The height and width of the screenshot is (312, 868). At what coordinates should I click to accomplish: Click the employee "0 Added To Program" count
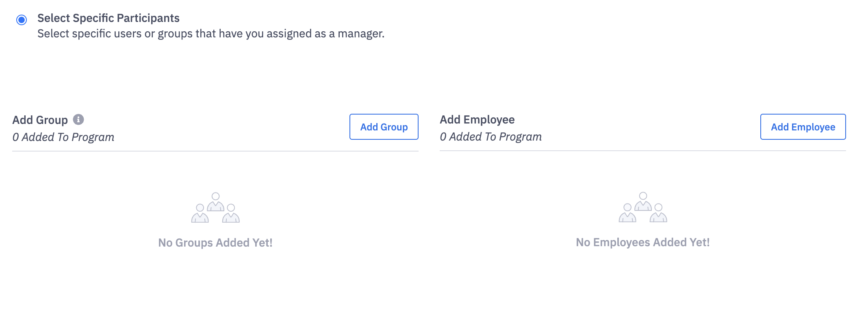[490, 137]
